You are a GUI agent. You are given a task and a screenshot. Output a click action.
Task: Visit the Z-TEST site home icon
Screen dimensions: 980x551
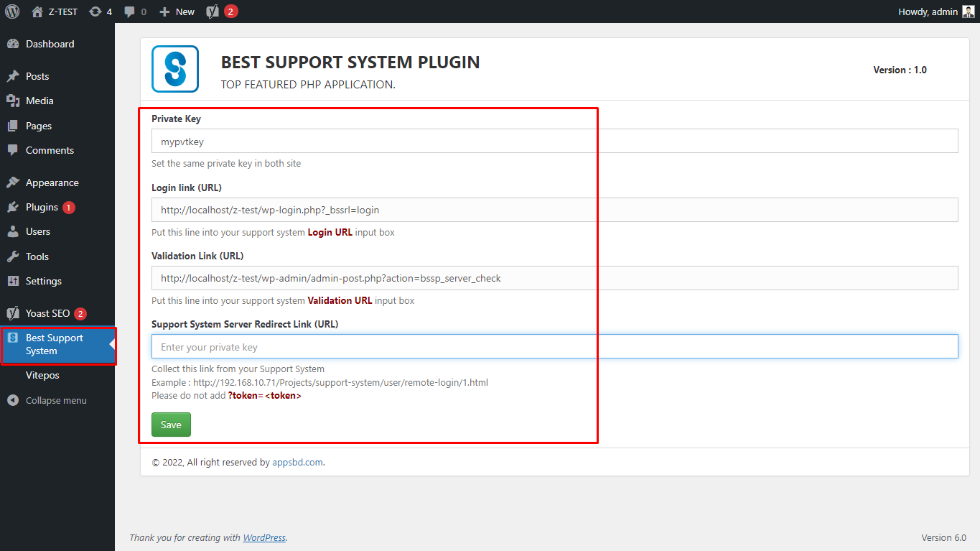(37, 11)
